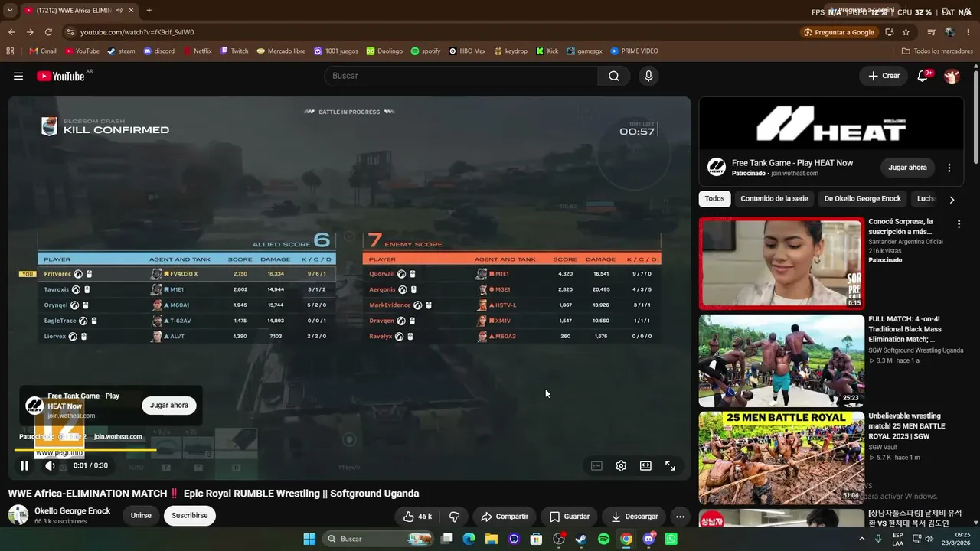Pause the video with the pause button
The width and height of the screenshot is (980, 551).
click(x=24, y=465)
